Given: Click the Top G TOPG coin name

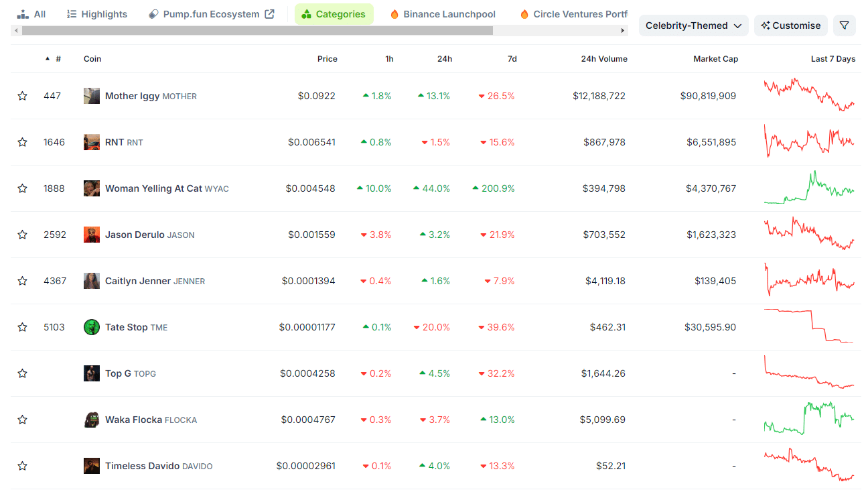Looking at the screenshot, I should [131, 373].
